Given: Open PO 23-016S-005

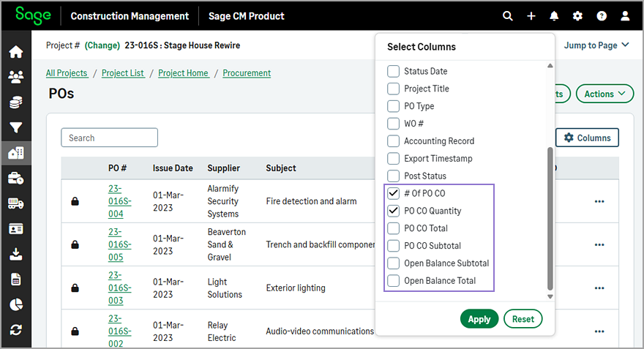Looking at the screenshot, I should (x=119, y=244).
